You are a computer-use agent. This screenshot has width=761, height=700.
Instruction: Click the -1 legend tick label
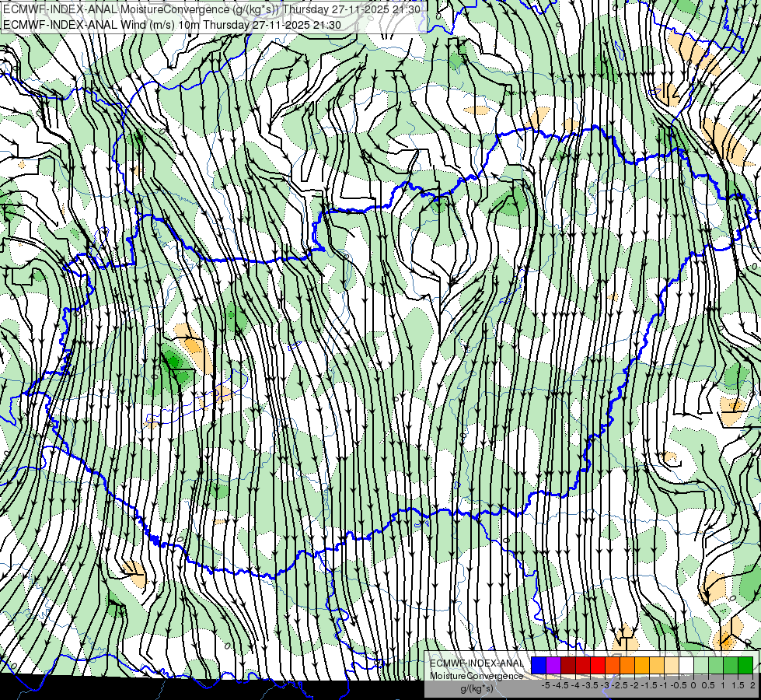pyautogui.click(x=664, y=685)
